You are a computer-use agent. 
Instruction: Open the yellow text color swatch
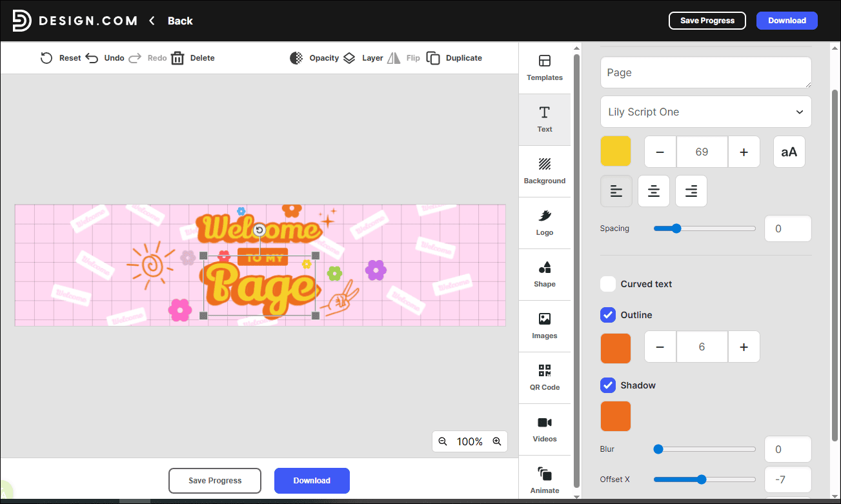tap(615, 151)
